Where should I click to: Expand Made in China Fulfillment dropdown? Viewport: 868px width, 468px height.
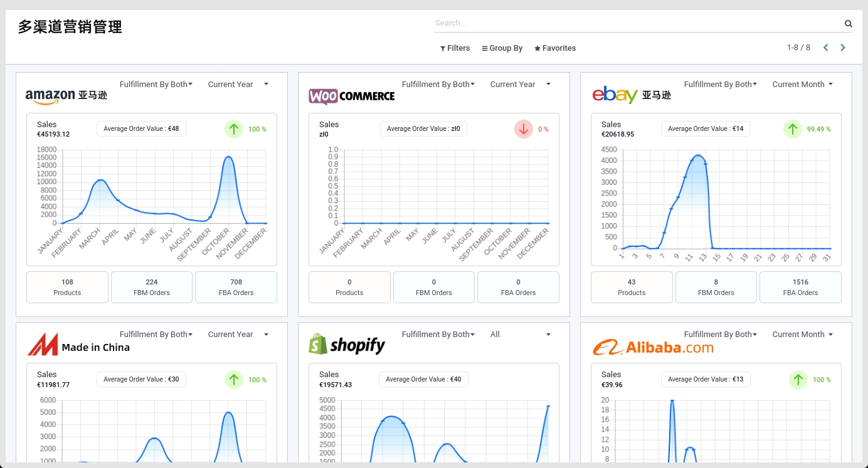click(156, 335)
